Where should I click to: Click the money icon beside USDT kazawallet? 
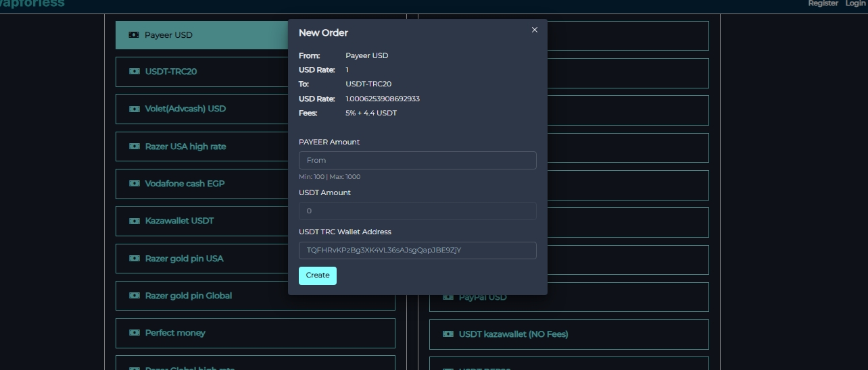point(448,334)
